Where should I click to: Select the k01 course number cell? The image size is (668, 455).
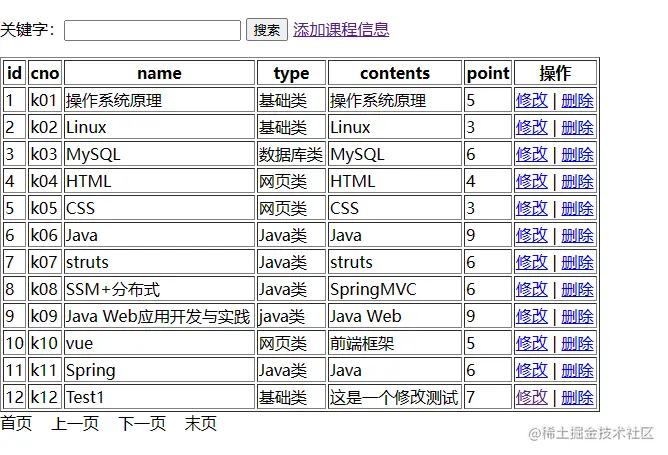coord(45,100)
